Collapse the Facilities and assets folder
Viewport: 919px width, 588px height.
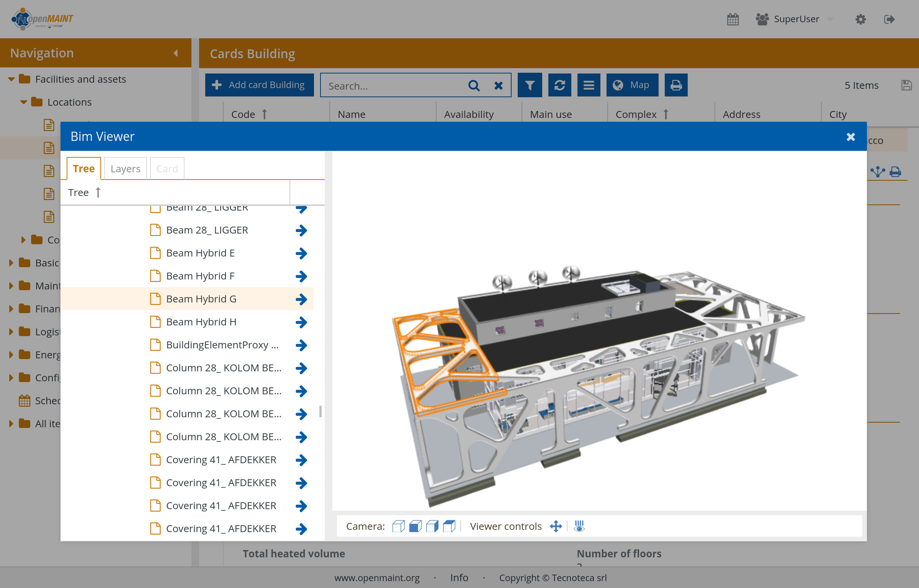(11, 79)
